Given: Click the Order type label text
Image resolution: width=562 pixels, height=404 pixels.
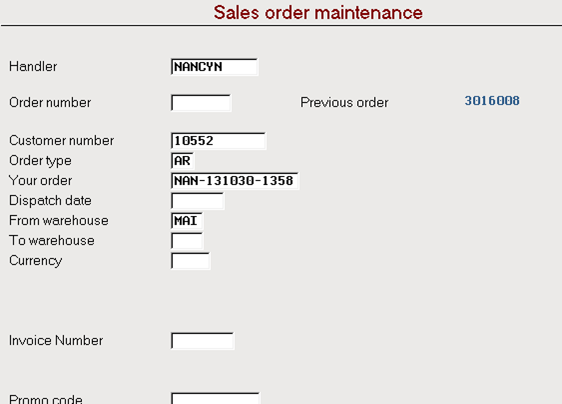Looking at the screenshot, I should point(40,161).
